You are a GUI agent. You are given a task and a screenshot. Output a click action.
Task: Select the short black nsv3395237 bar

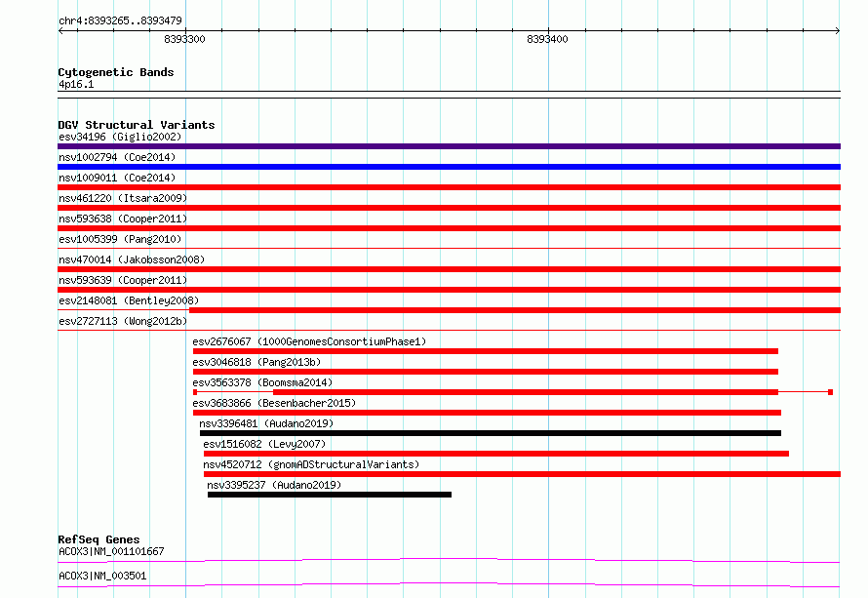pyautogui.click(x=330, y=495)
